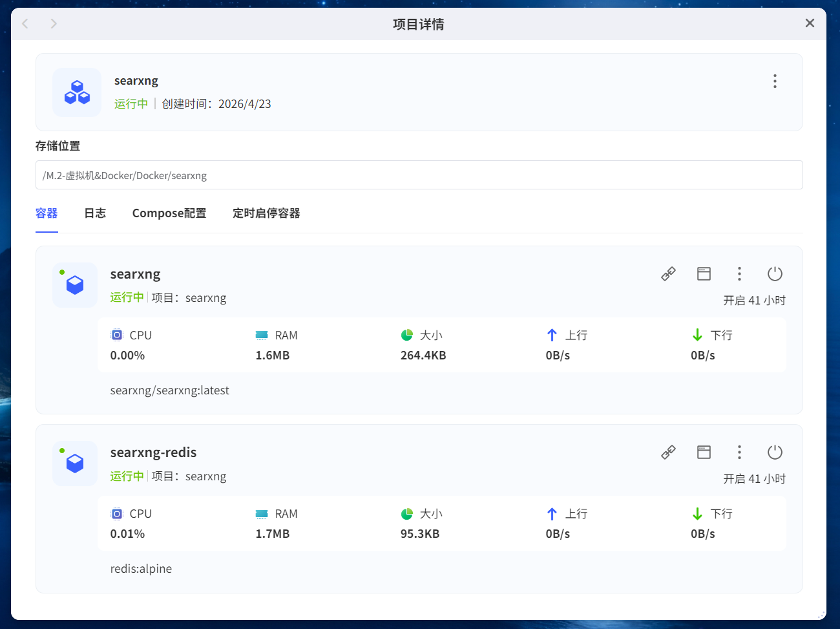840x629 pixels.
Task: Click the download arrow icon for searxng
Action: click(x=697, y=335)
